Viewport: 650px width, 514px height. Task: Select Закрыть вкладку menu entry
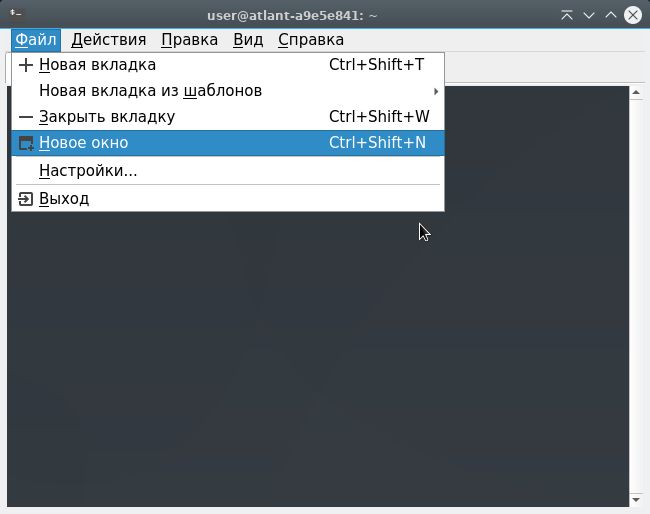click(x=228, y=117)
